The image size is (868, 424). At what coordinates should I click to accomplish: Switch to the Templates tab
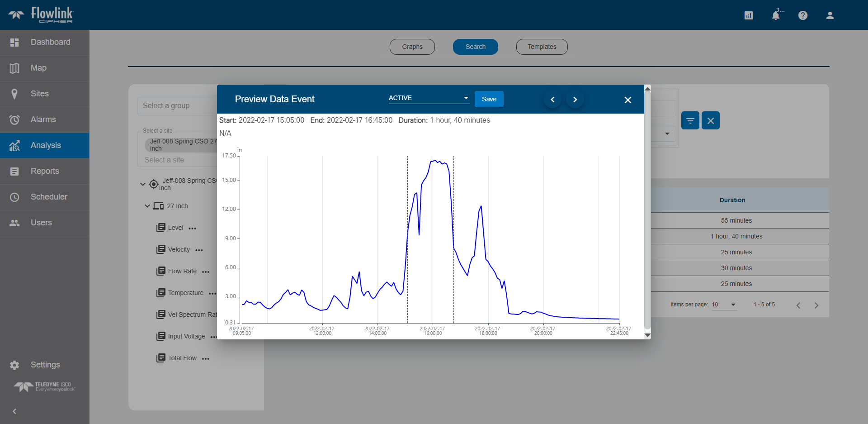pos(542,47)
